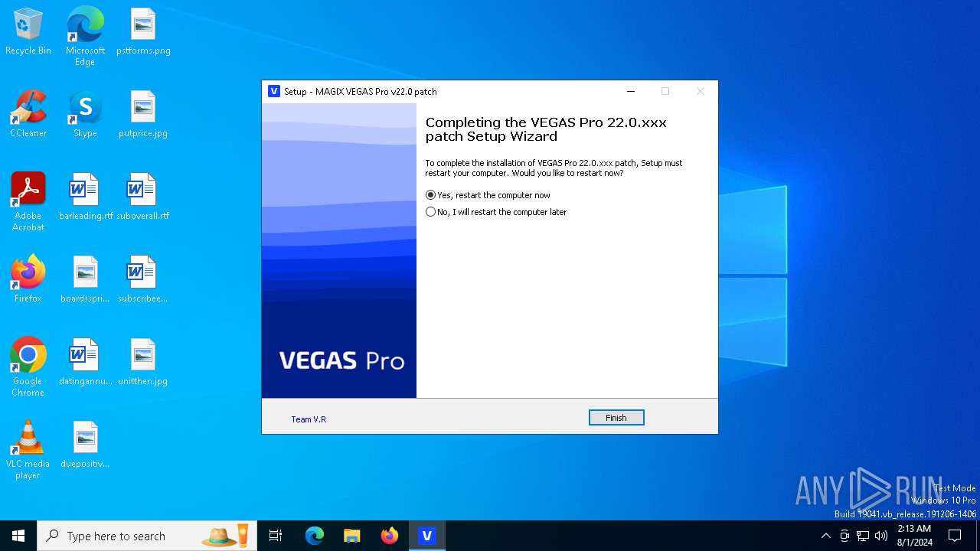Open Task View from taskbar

[276, 536]
